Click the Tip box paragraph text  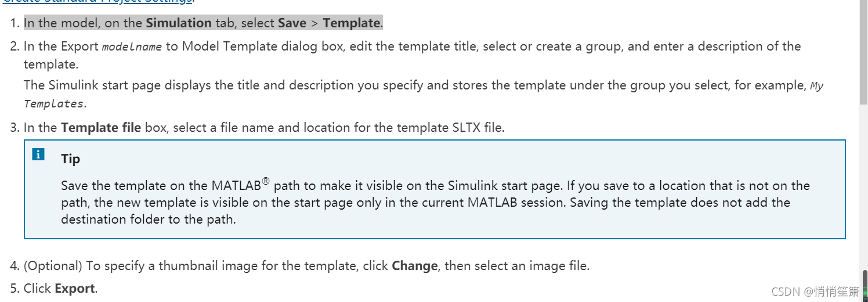coord(435,202)
